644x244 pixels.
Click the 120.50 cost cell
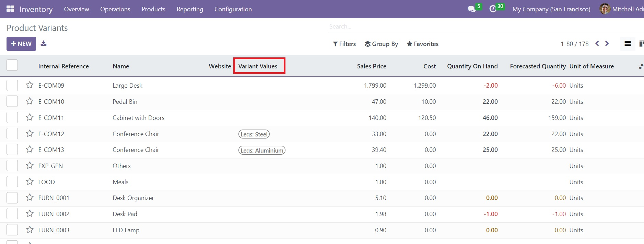pos(427,118)
